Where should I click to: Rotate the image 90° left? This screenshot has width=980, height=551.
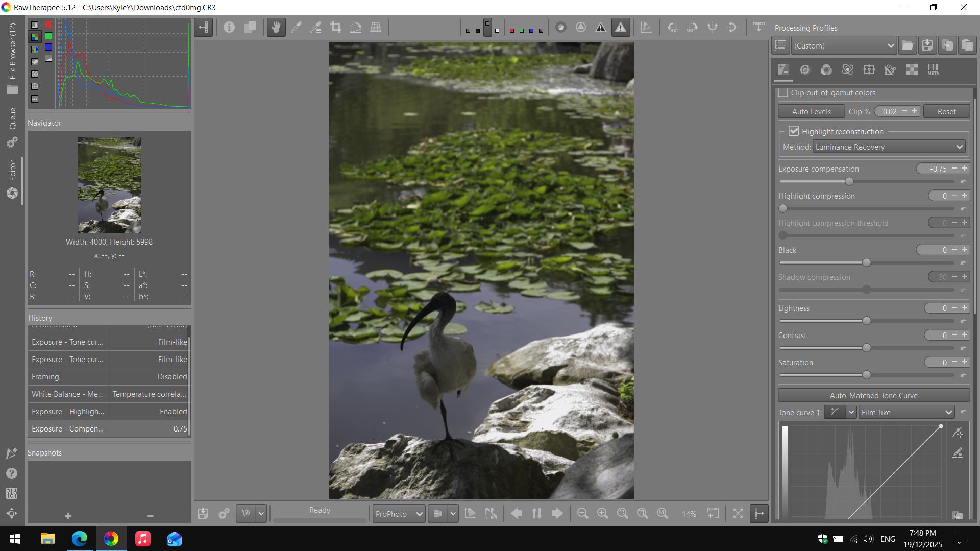[673, 28]
